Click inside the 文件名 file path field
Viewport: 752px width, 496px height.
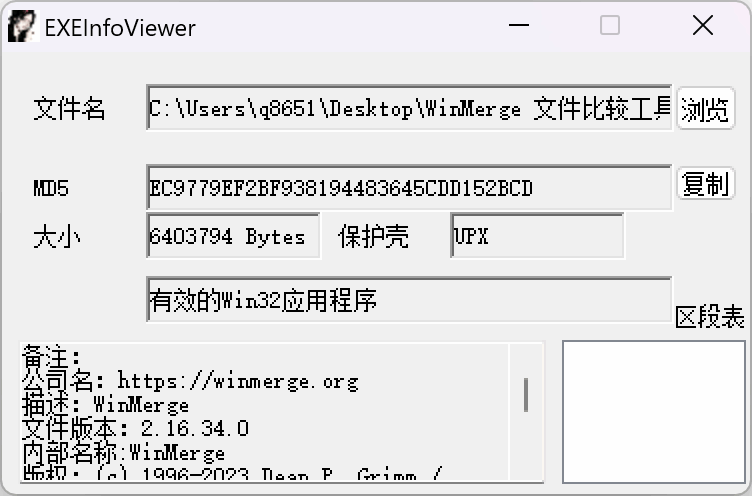(409, 108)
